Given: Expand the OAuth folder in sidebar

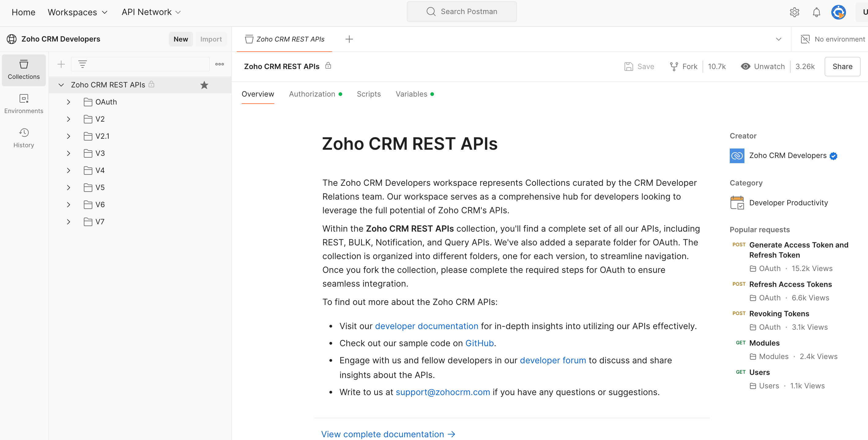Looking at the screenshot, I should (x=69, y=101).
